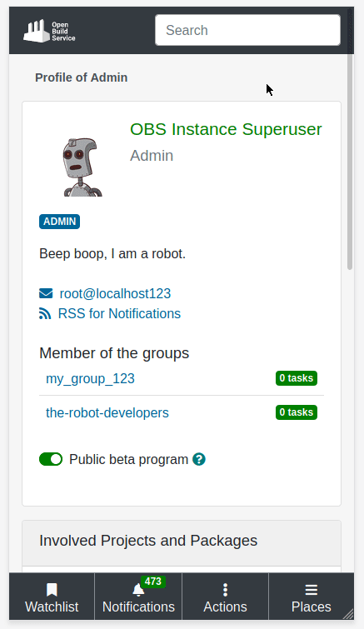Click the vertical page scrollbar
This screenshot has width=364, height=629.
tap(350, 161)
